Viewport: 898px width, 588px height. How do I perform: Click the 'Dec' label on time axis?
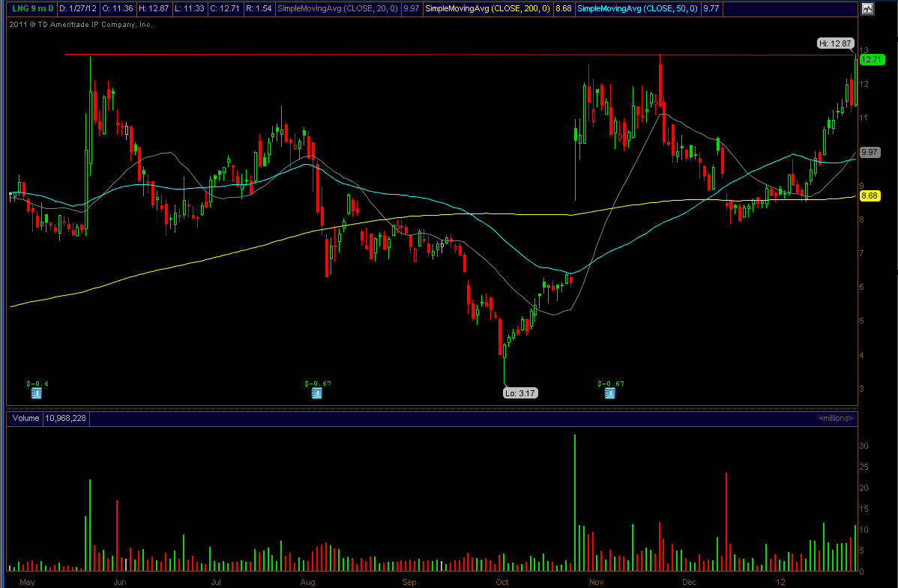(689, 582)
